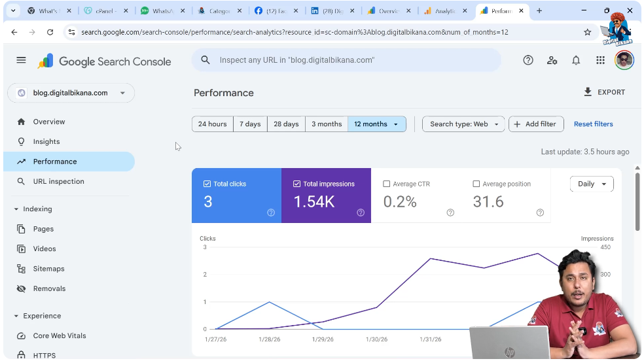
Task: Open the Help question mark icon
Action: [528, 60]
